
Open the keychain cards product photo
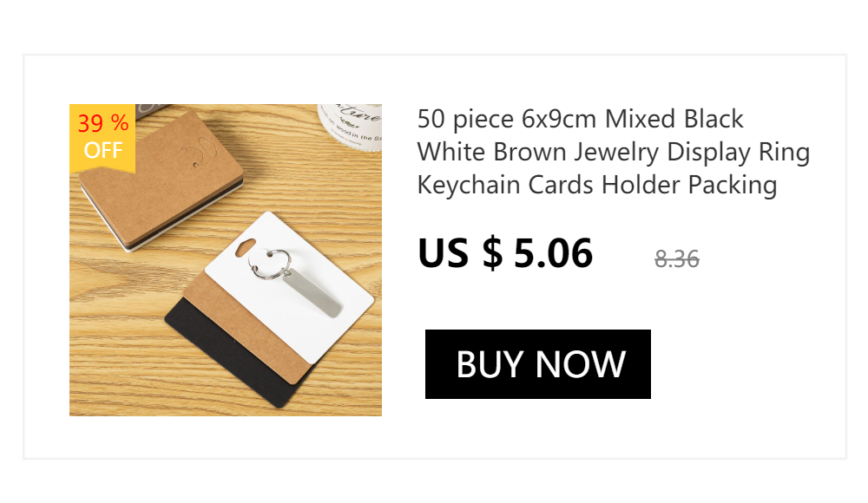(x=226, y=260)
